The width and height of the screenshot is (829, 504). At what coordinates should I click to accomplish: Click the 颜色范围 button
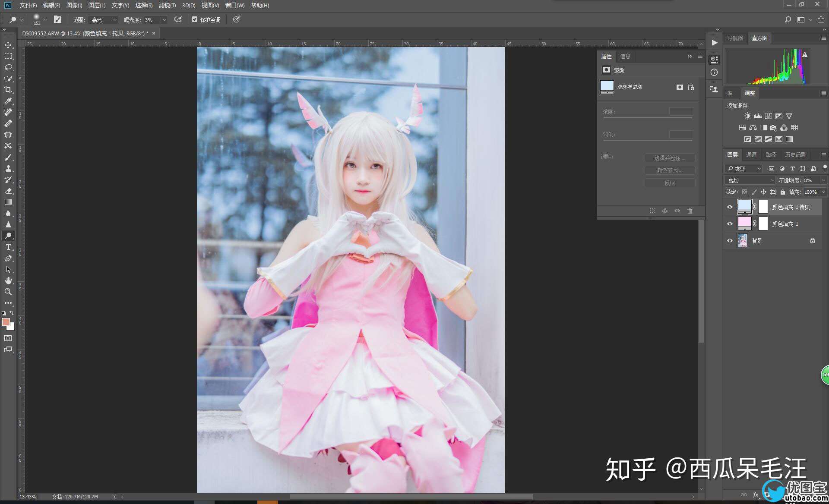[670, 170]
